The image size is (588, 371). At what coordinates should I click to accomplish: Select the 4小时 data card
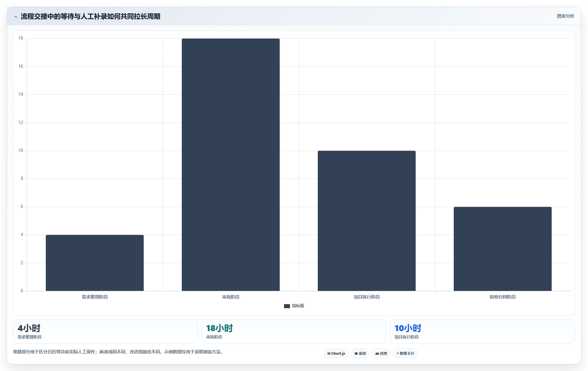tap(105, 331)
